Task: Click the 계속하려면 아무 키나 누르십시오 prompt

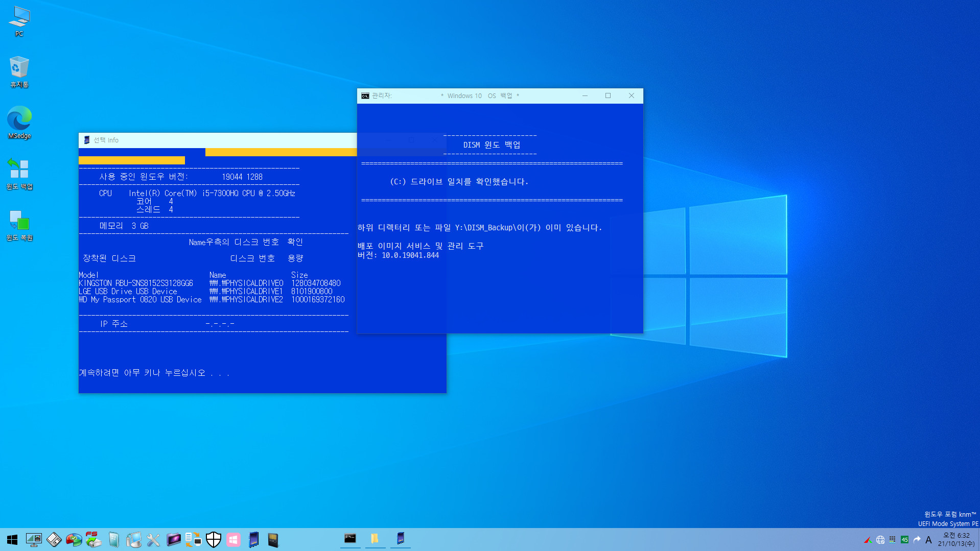Action: pyautogui.click(x=154, y=373)
